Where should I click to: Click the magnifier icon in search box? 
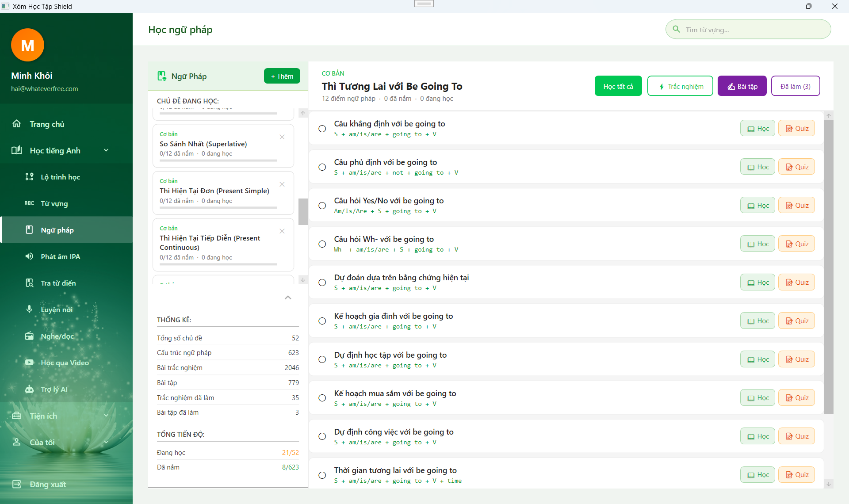tap(676, 29)
